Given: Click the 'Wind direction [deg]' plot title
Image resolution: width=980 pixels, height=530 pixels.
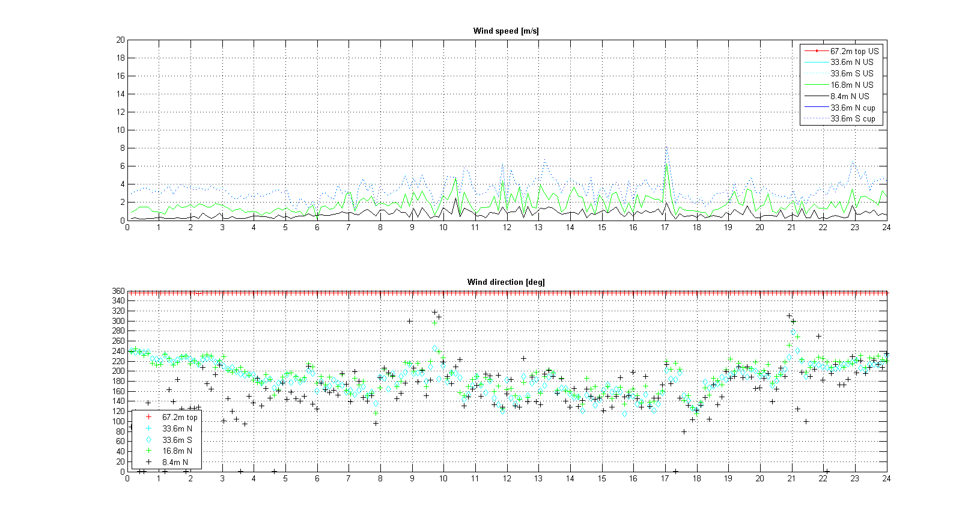Looking at the screenshot, I should pos(506,282).
